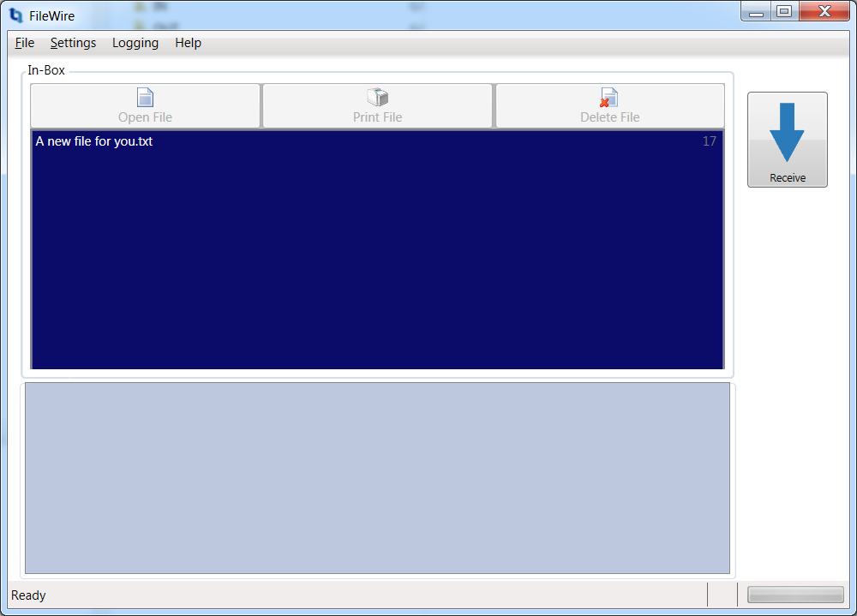The image size is (857, 616).
Task: Open the Settings menu
Action: coord(73,43)
